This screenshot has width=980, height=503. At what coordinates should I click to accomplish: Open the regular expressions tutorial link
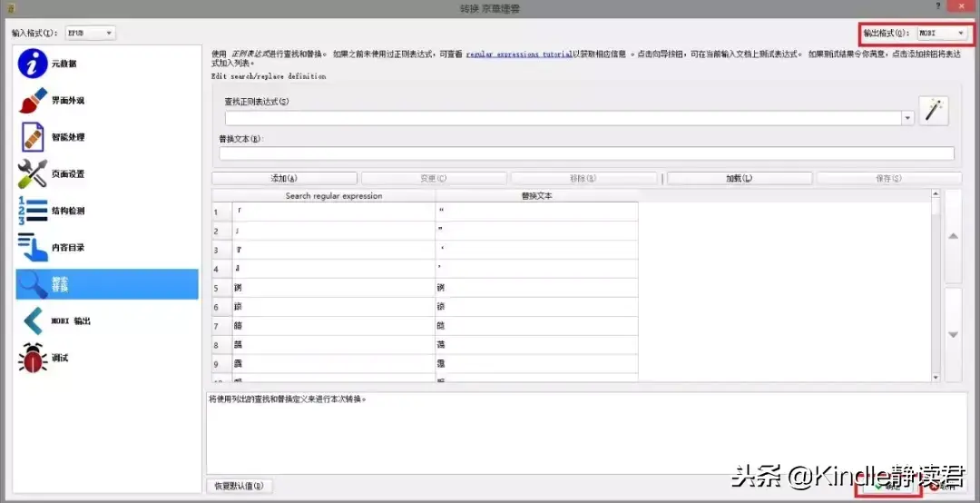point(519,54)
